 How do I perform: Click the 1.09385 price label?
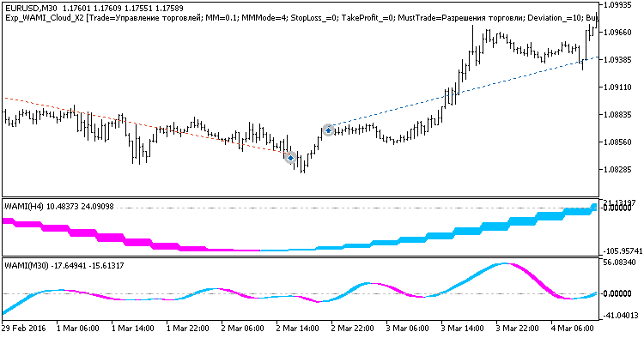617,60
